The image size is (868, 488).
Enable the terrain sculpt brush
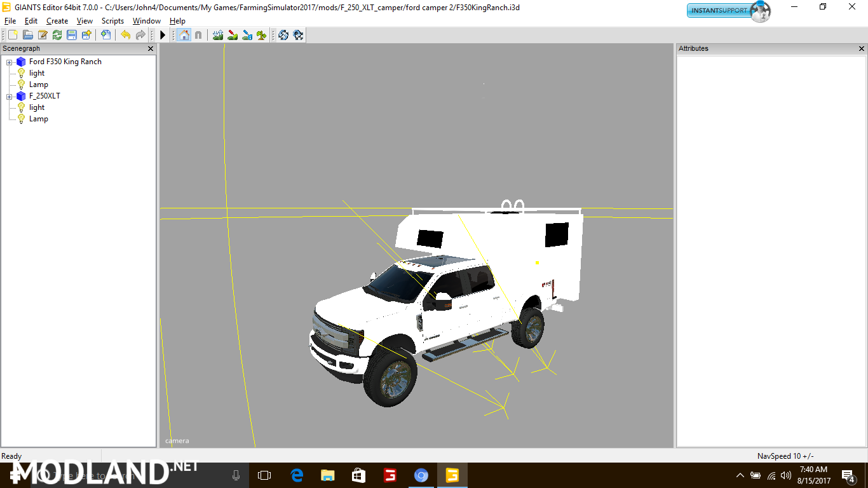[217, 35]
